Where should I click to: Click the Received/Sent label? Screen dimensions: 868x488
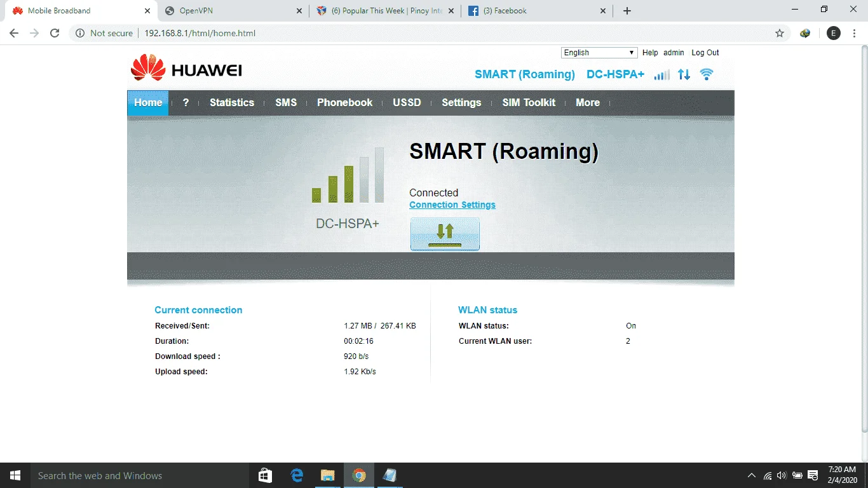point(182,326)
